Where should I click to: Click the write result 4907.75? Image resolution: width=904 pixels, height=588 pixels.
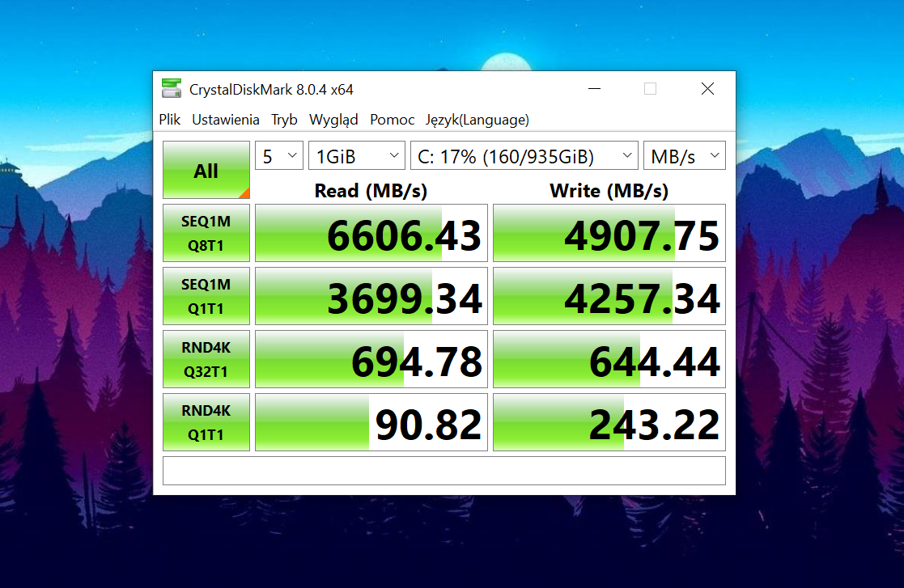pos(609,233)
